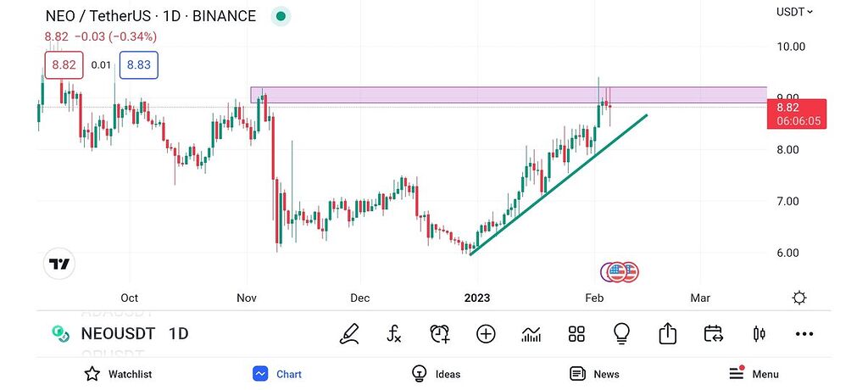Open the indicators fx menu
868x390 pixels.
coord(394,334)
